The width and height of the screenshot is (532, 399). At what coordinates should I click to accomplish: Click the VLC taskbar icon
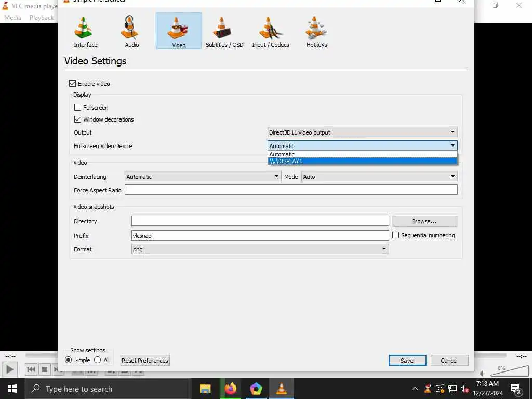tap(282, 389)
